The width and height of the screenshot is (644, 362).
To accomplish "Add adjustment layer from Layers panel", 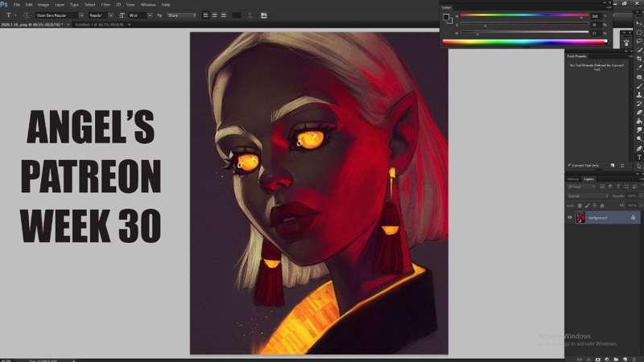I will 607,359.
